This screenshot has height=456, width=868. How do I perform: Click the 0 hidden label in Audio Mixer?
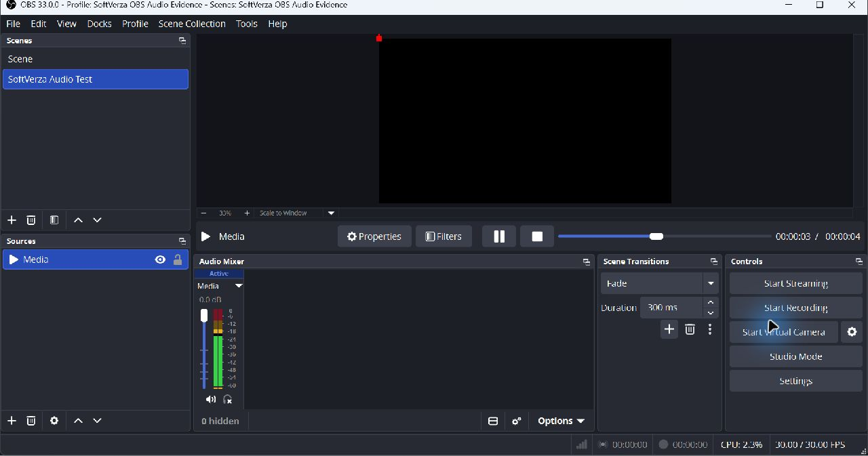(x=220, y=421)
